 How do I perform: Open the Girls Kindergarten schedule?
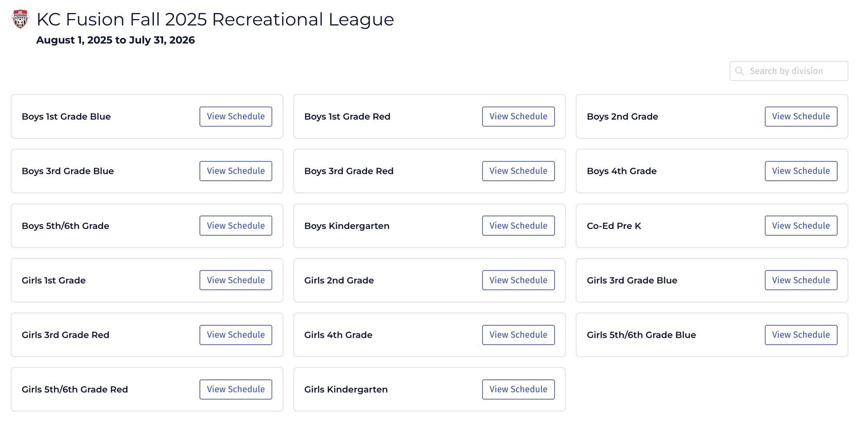(519, 389)
